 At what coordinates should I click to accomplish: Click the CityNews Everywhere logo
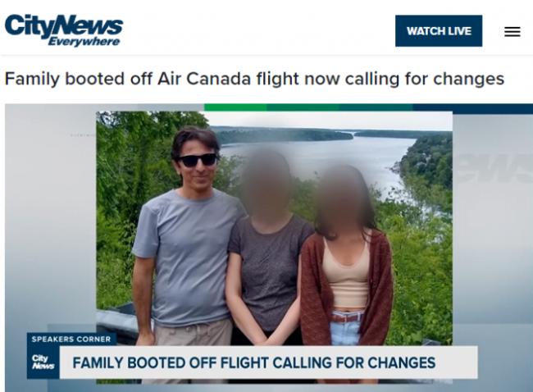coord(64,30)
